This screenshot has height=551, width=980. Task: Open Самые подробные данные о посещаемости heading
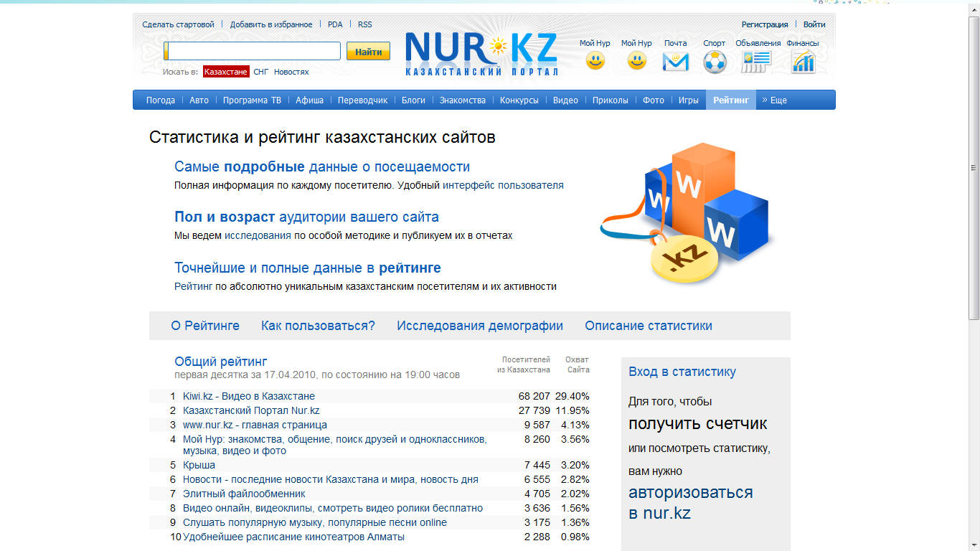click(322, 167)
